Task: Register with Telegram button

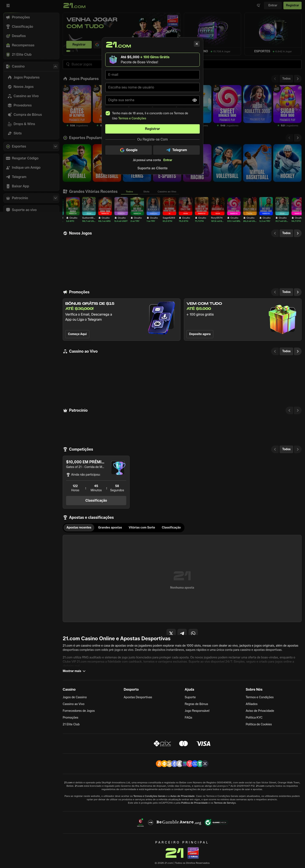Action: click(176, 150)
